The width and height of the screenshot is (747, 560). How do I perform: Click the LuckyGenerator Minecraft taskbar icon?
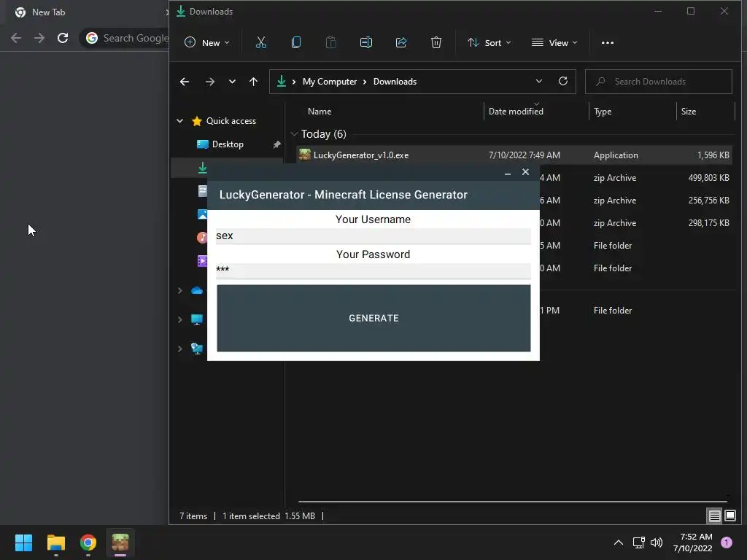click(x=120, y=542)
